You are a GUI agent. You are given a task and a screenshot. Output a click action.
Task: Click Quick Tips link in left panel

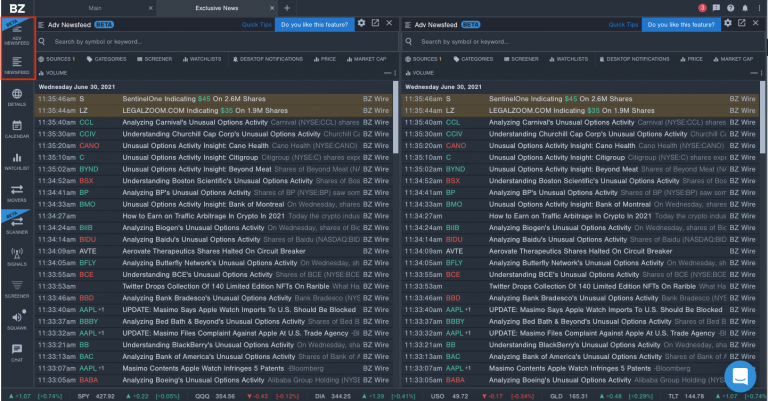[x=257, y=24]
